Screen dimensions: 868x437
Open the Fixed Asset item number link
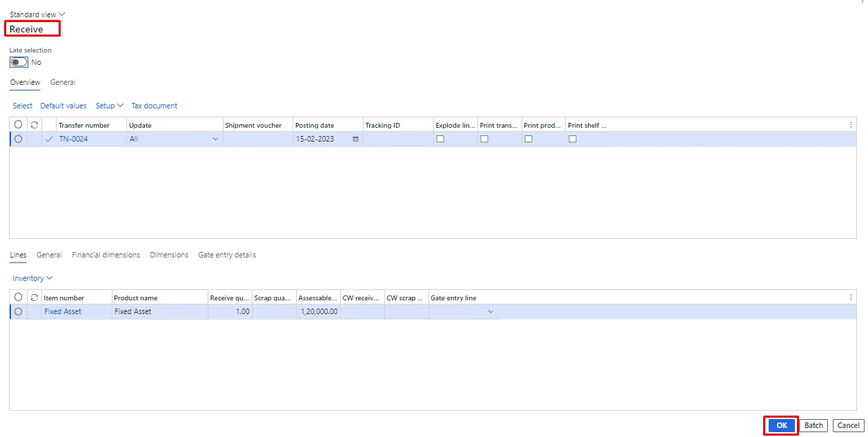coord(63,311)
